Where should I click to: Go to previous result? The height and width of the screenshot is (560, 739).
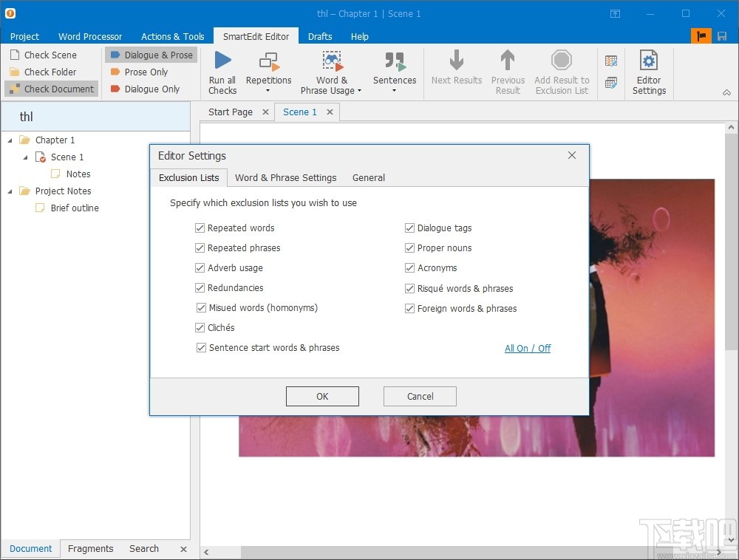pos(508,72)
